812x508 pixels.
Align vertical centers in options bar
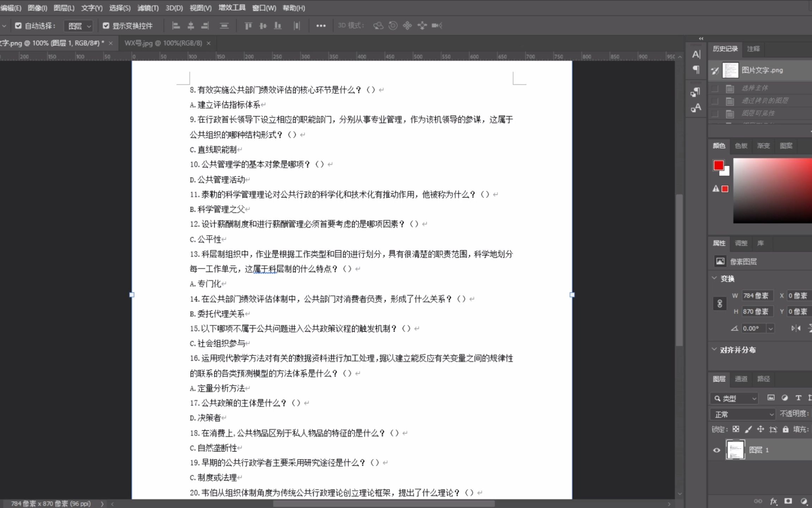click(263, 26)
